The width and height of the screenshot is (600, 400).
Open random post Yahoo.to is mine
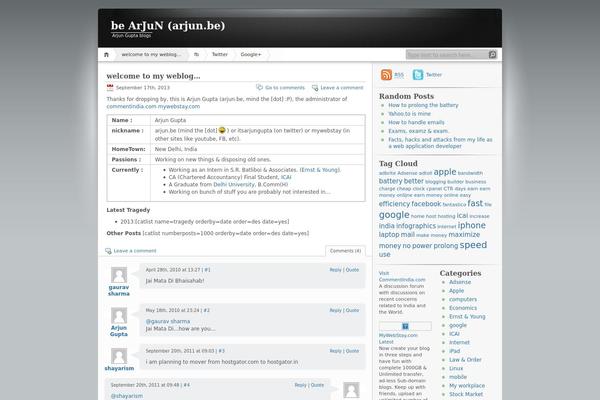click(409, 114)
